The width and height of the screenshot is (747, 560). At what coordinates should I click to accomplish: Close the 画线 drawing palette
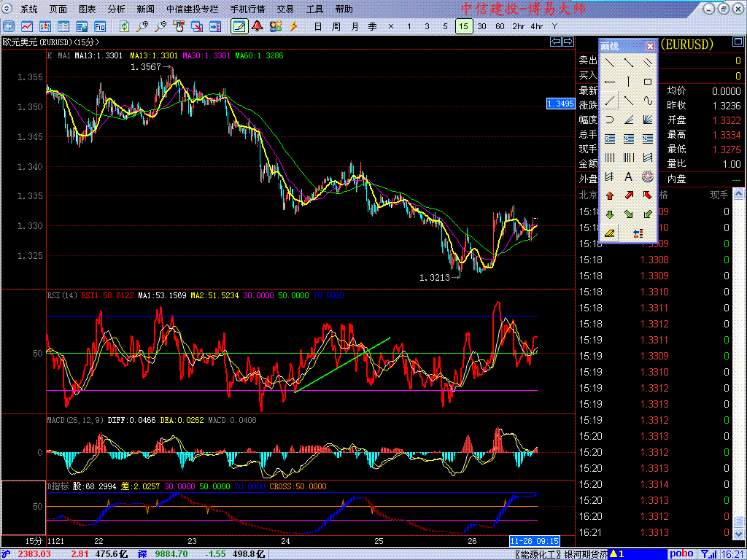pos(650,46)
